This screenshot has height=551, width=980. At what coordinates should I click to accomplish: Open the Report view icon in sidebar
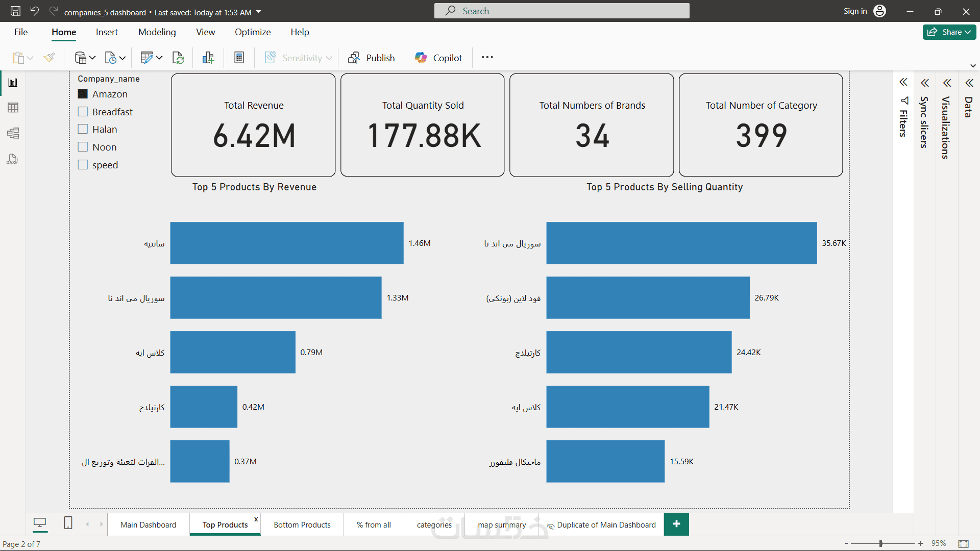point(13,83)
